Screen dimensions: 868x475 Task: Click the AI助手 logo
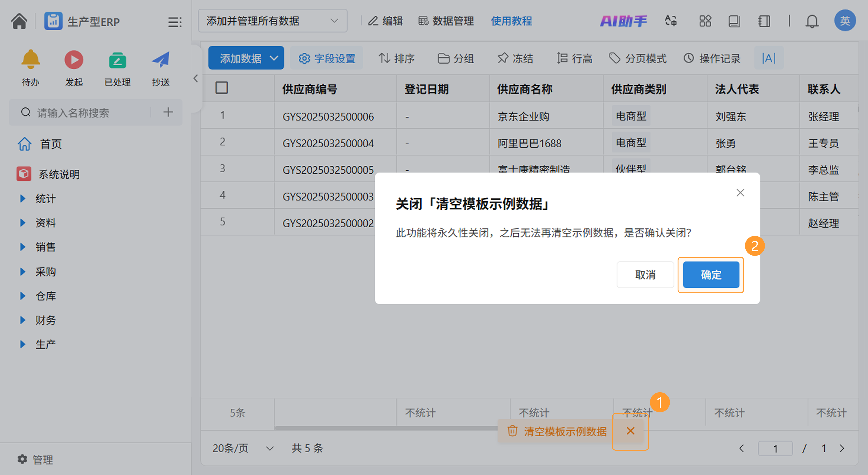click(x=623, y=21)
